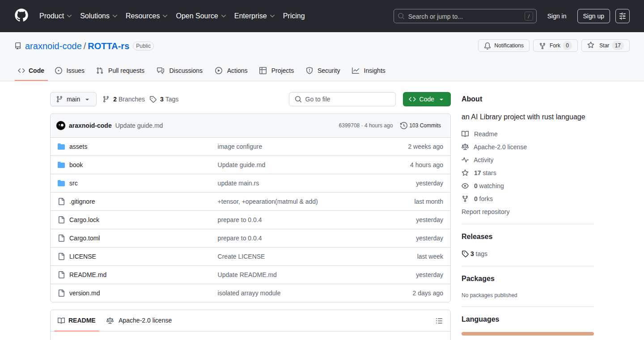
Task: Expand the Resources menu
Action: point(147,16)
